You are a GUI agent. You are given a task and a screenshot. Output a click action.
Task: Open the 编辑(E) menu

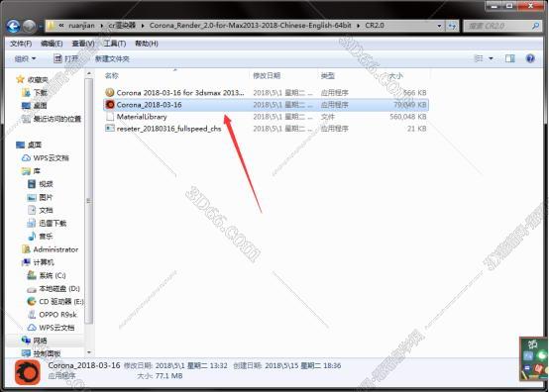52,44
